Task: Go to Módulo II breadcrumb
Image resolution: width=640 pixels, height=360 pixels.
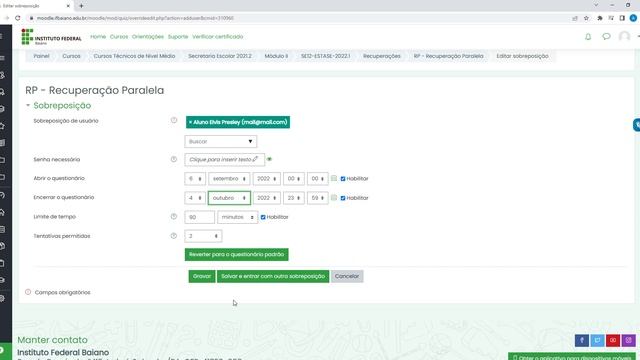Action: click(276, 56)
